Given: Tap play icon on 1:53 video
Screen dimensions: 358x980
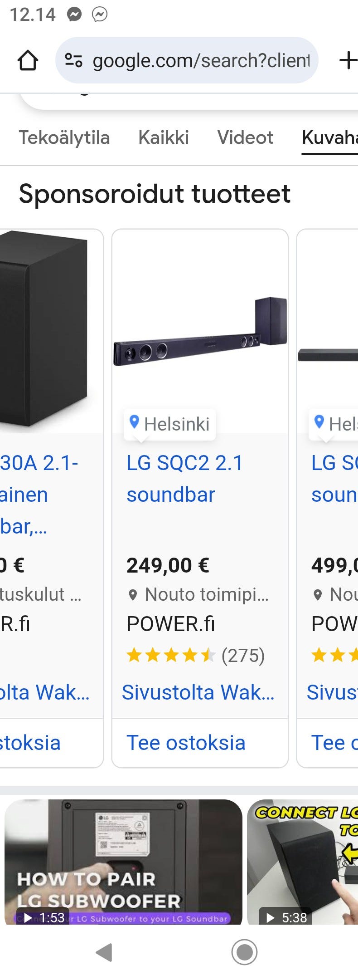Looking at the screenshot, I should coord(28,918).
